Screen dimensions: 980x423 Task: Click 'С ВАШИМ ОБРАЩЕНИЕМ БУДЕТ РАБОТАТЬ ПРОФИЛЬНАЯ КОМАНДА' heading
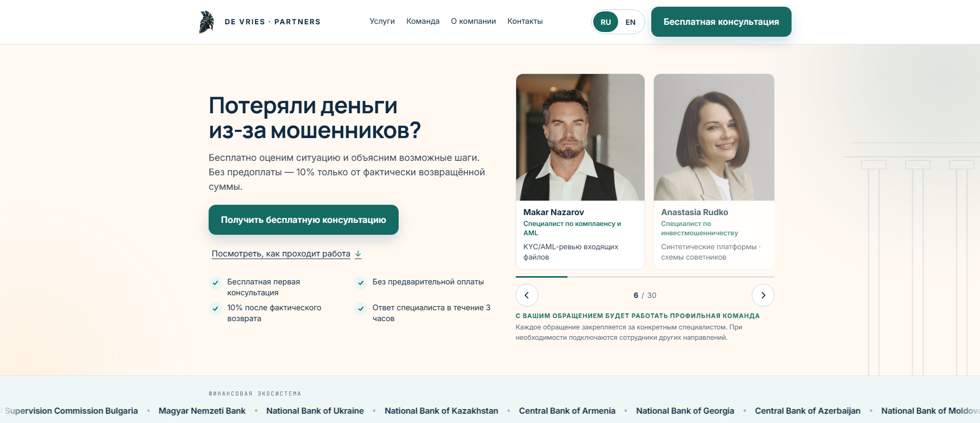coord(638,315)
